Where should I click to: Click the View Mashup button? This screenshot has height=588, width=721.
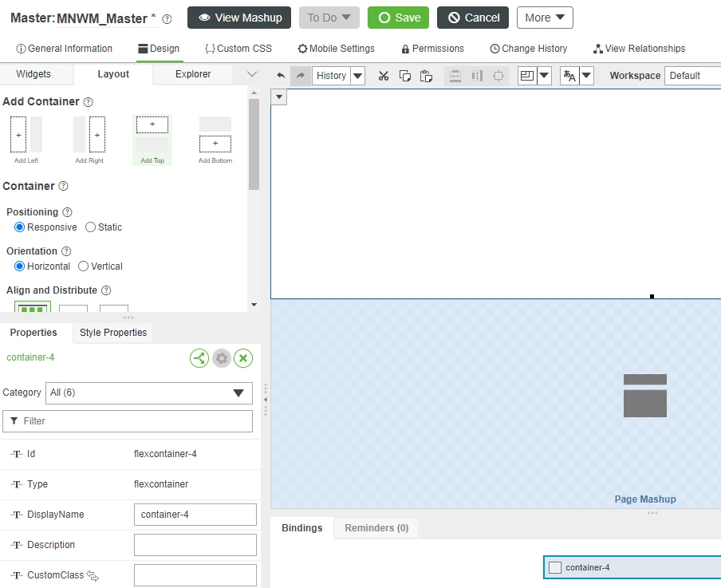click(239, 18)
